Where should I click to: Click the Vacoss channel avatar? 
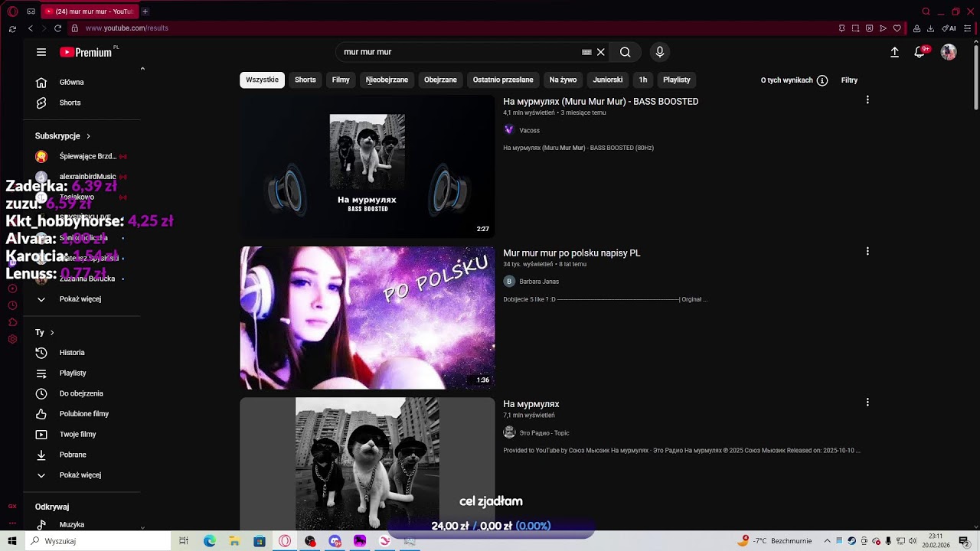point(509,130)
